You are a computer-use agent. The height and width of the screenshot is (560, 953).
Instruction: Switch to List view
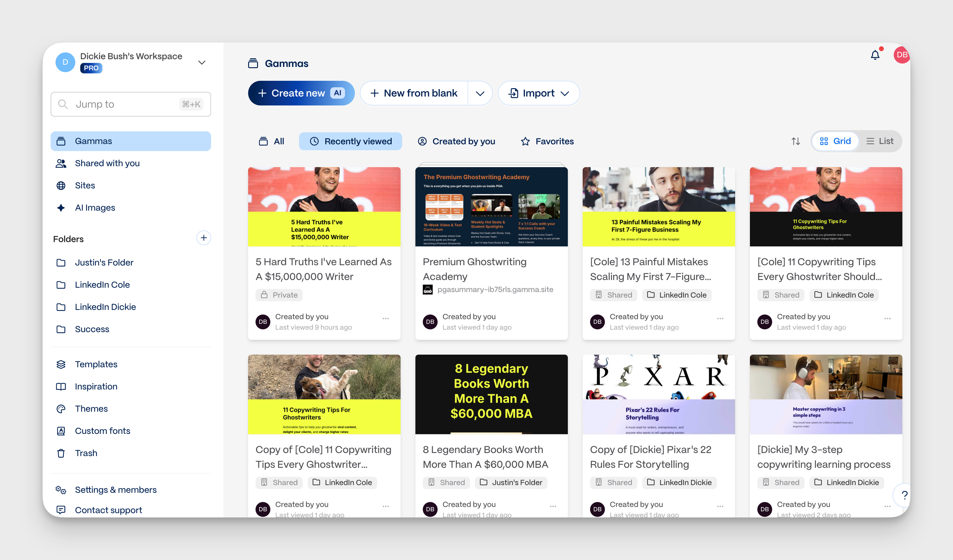coord(880,141)
